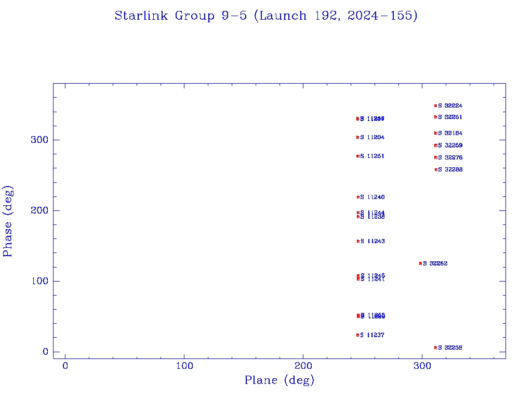The width and height of the screenshot is (532, 399).
Task: Click the satellite label "S 11251"
Action: click(372, 156)
